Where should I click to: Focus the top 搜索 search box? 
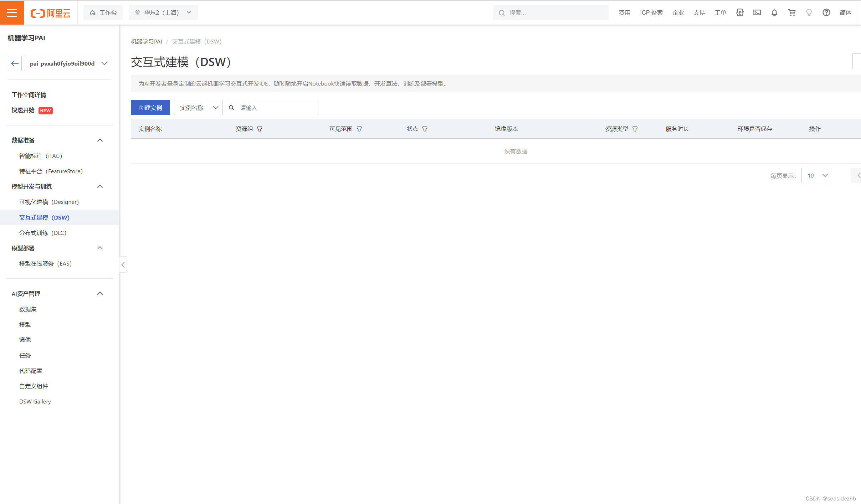click(550, 13)
